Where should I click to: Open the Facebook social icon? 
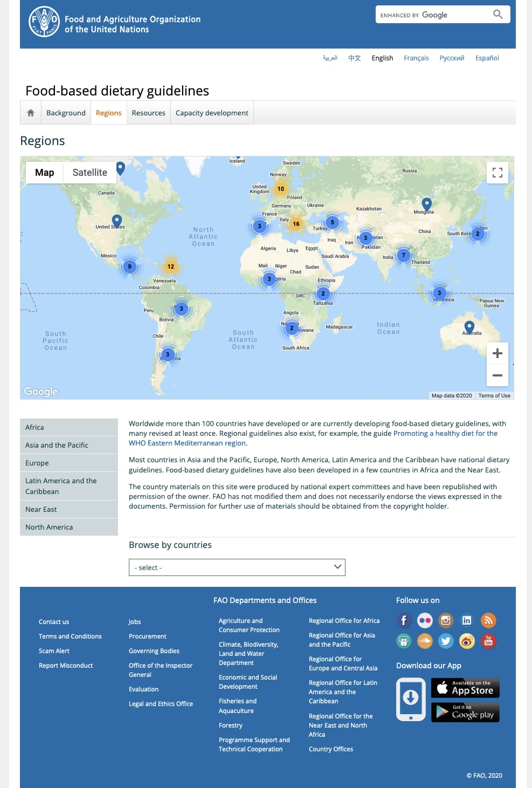click(404, 620)
